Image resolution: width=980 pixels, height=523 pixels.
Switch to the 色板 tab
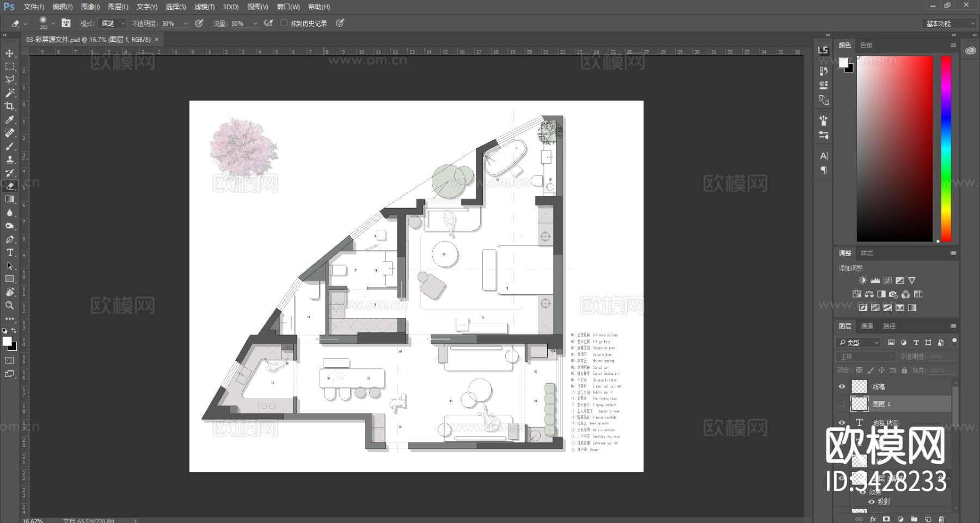tap(866, 45)
